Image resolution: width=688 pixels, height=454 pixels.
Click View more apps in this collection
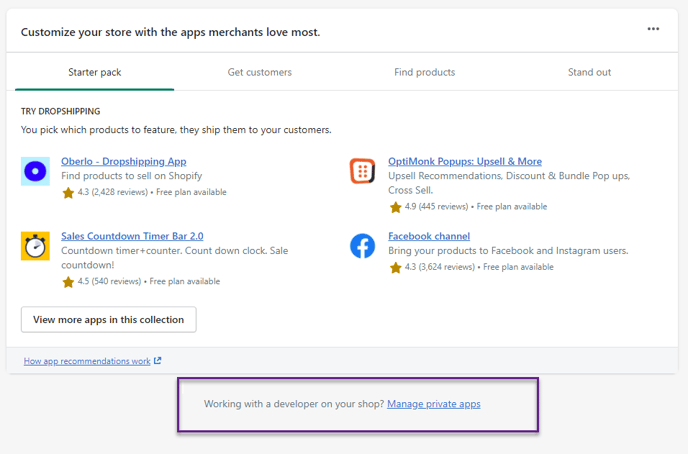[108, 319]
